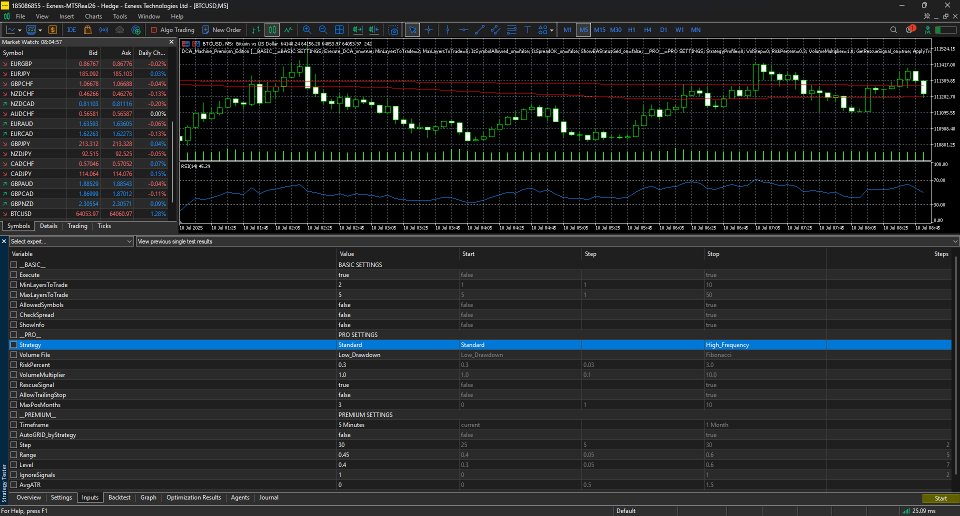This screenshot has height=516, width=960.
Task: Draw a horizontal line on chart
Action: (x=463, y=29)
